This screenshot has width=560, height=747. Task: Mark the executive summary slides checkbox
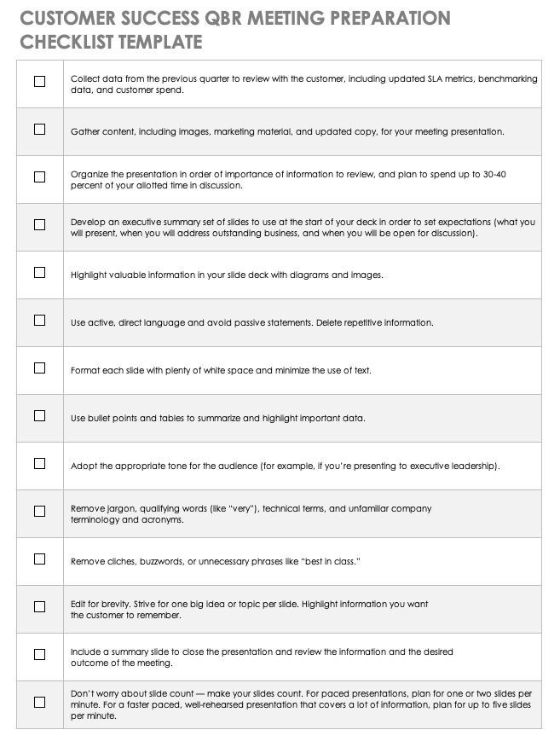pos(39,225)
